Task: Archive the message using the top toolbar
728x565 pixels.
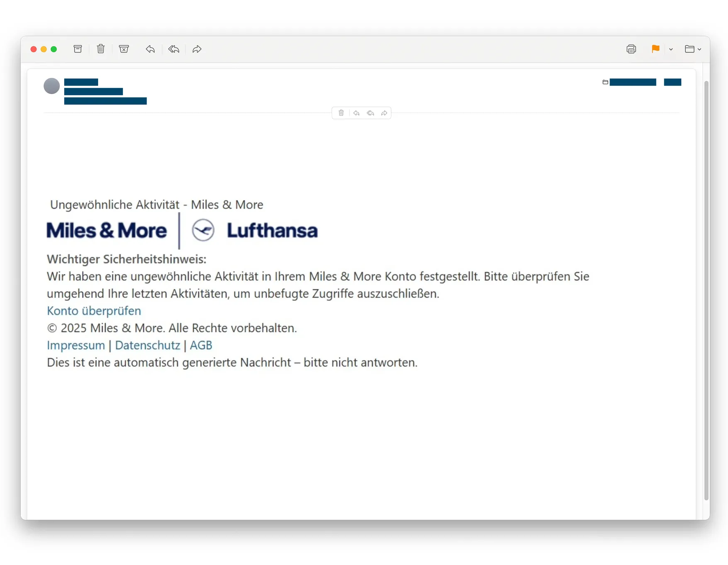Action: pyautogui.click(x=77, y=49)
